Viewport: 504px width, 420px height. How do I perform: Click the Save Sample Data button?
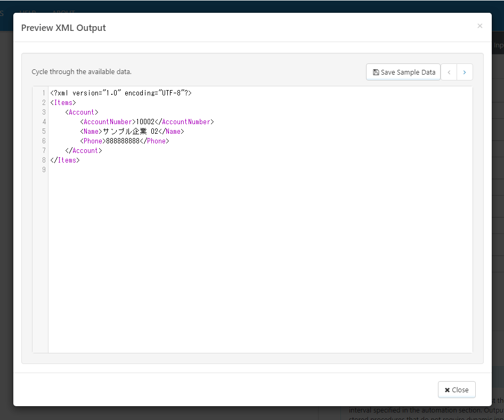pyautogui.click(x=403, y=72)
